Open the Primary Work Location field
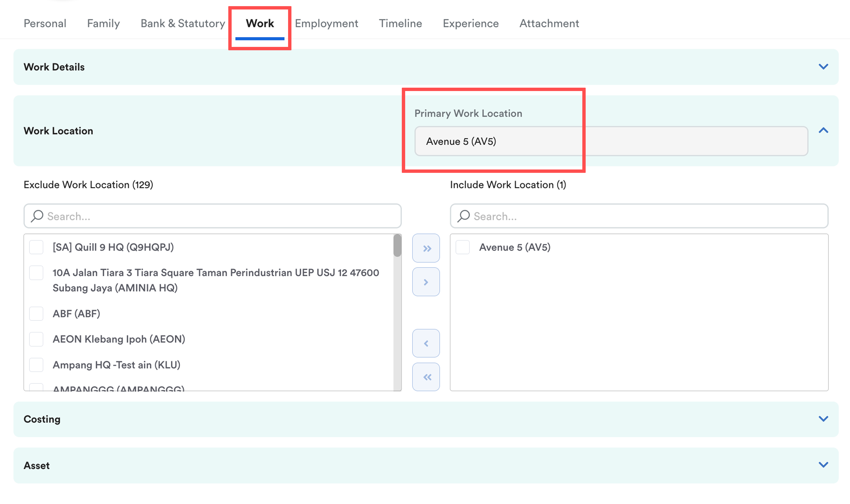 point(611,141)
